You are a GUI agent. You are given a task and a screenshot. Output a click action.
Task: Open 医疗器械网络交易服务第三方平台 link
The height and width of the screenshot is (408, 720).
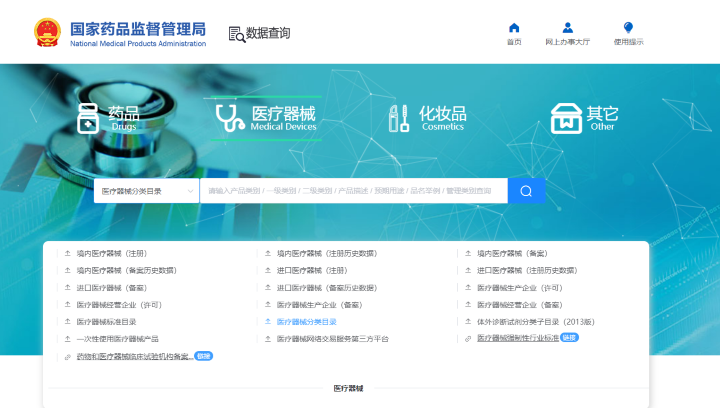332,339
